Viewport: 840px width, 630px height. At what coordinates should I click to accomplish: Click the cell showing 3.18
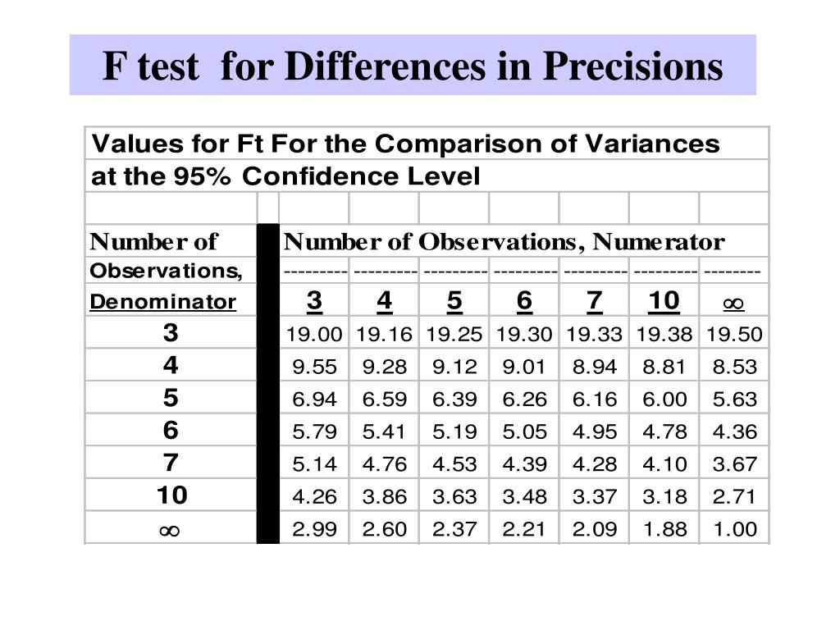[664, 496]
